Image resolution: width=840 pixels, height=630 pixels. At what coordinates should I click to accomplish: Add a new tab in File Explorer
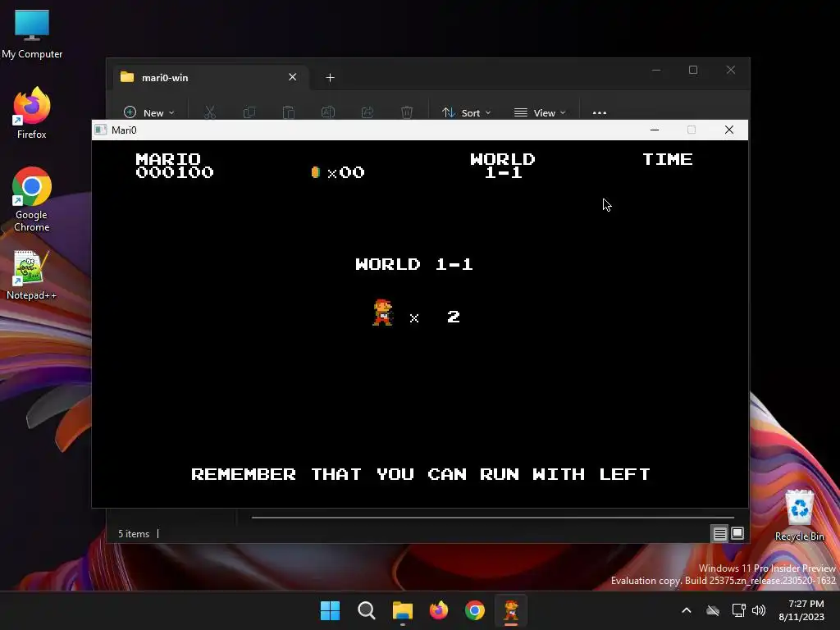[x=330, y=78]
